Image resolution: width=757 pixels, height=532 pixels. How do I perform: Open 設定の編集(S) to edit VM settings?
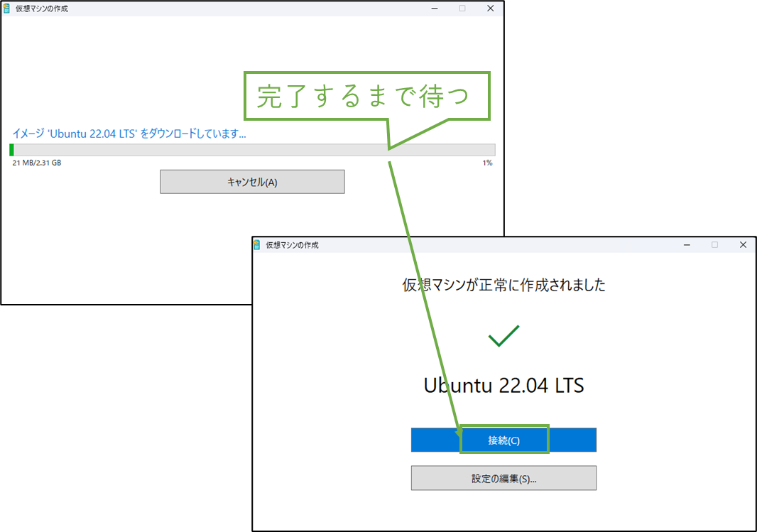pos(503,477)
